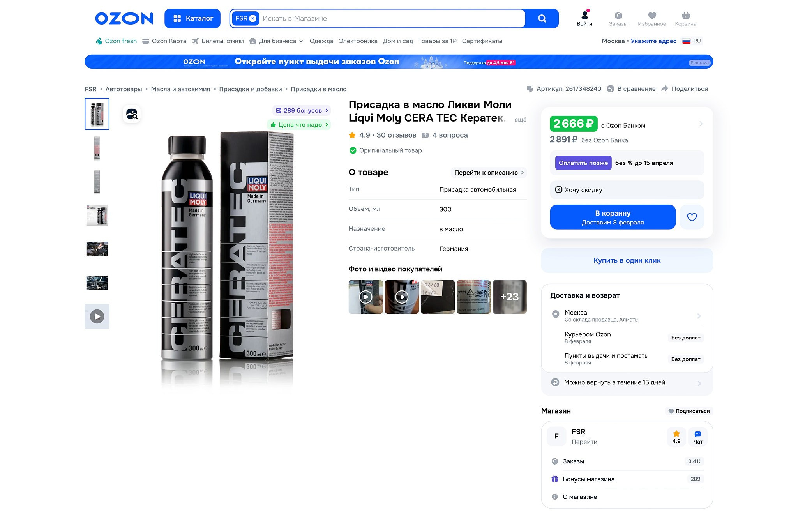The height and width of the screenshot is (532, 798).
Task: Add item to cart with В корзину
Action: pos(613,217)
